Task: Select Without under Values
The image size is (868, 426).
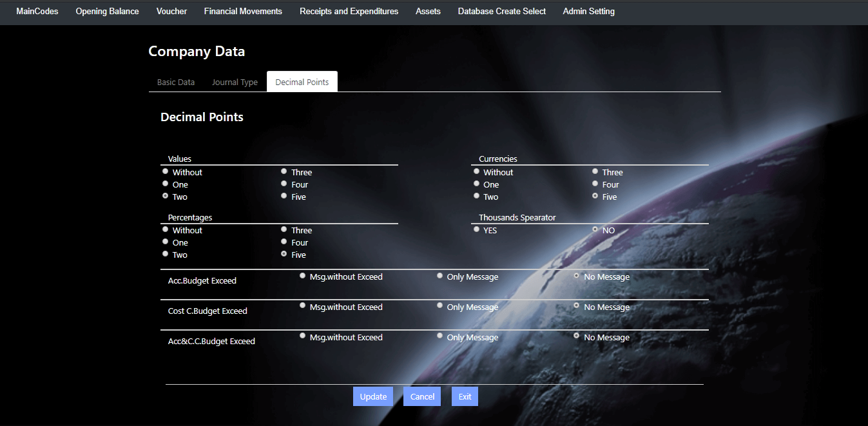Action: pos(166,171)
